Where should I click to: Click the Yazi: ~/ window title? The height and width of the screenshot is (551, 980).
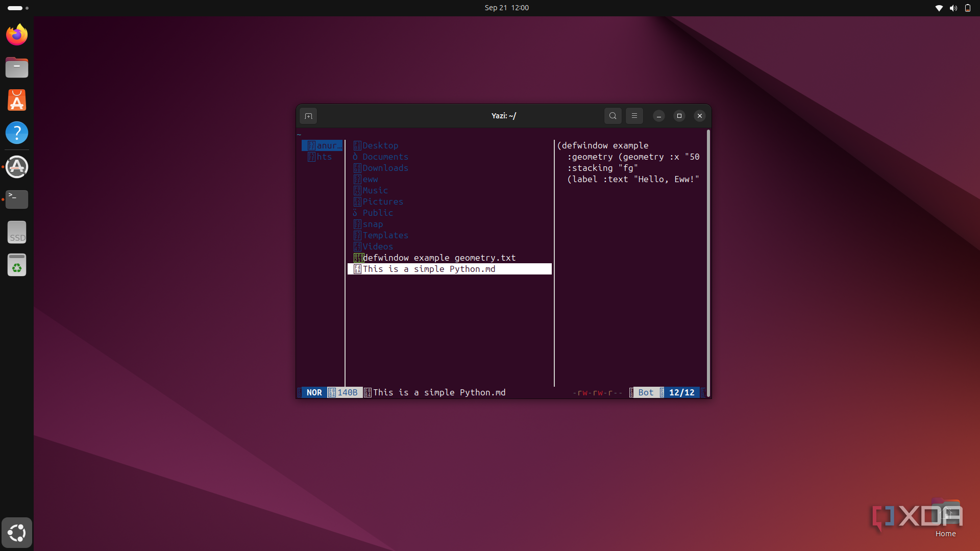tap(504, 116)
